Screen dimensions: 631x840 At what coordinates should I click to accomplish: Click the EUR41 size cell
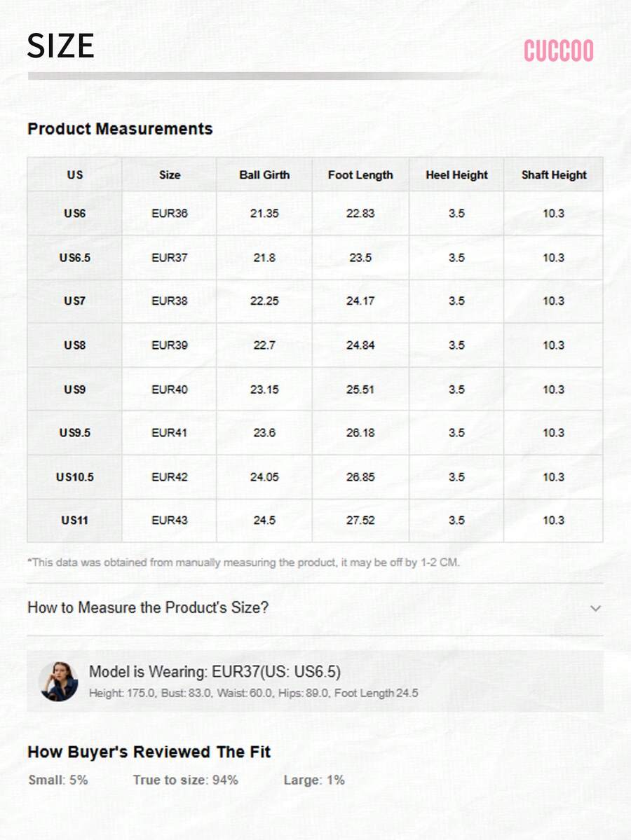[x=170, y=432]
